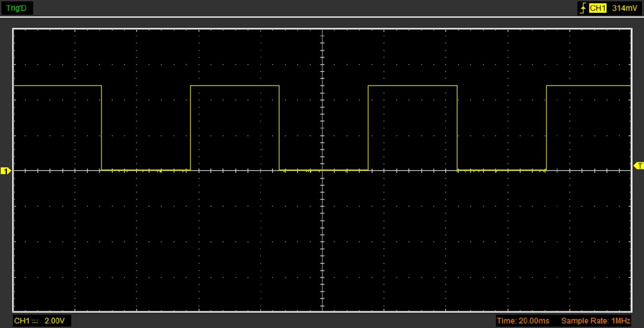Click the Trig'D trigger status indicator
Viewport: 644px width, 328px height.
tap(16, 8)
